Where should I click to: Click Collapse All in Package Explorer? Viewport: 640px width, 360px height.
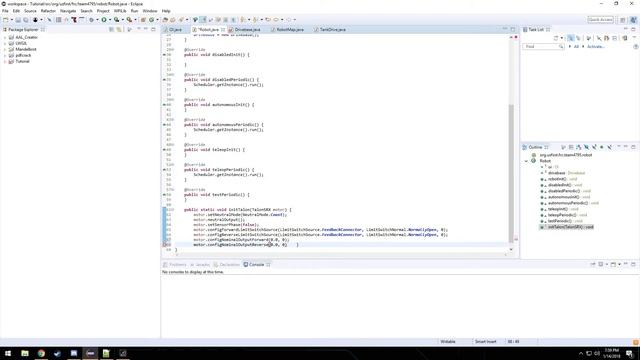click(111, 29)
